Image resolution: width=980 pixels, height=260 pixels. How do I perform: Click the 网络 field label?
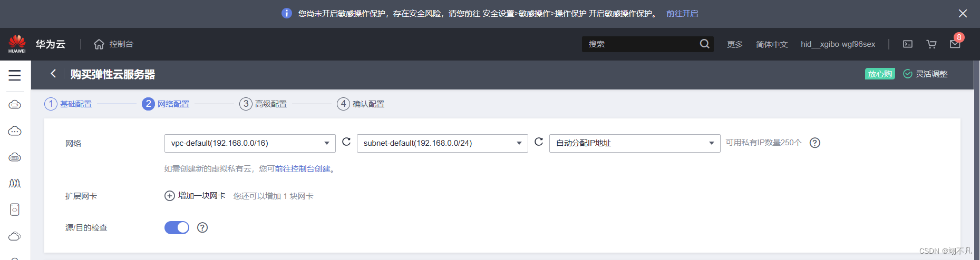click(x=73, y=143)
